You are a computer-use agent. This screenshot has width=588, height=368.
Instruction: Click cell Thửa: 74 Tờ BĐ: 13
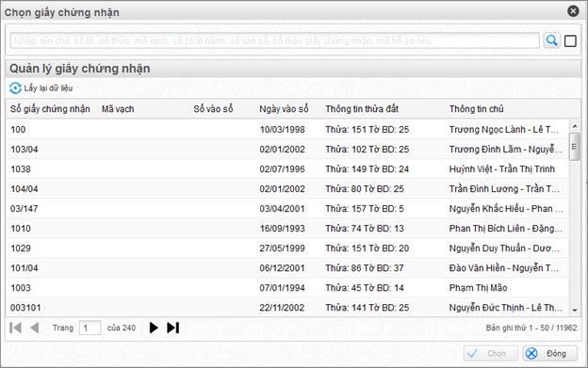coord(365,229)
